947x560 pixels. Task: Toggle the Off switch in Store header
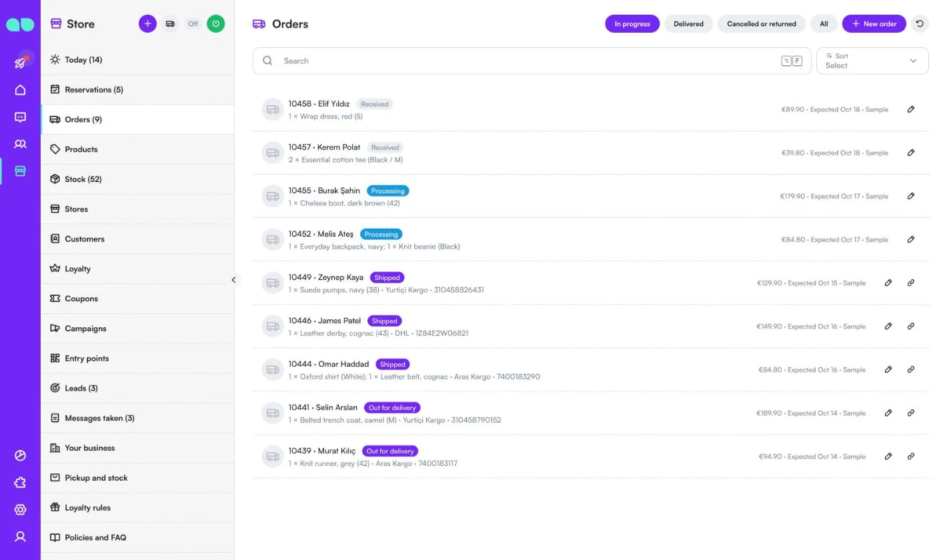[x=193, y=23]
